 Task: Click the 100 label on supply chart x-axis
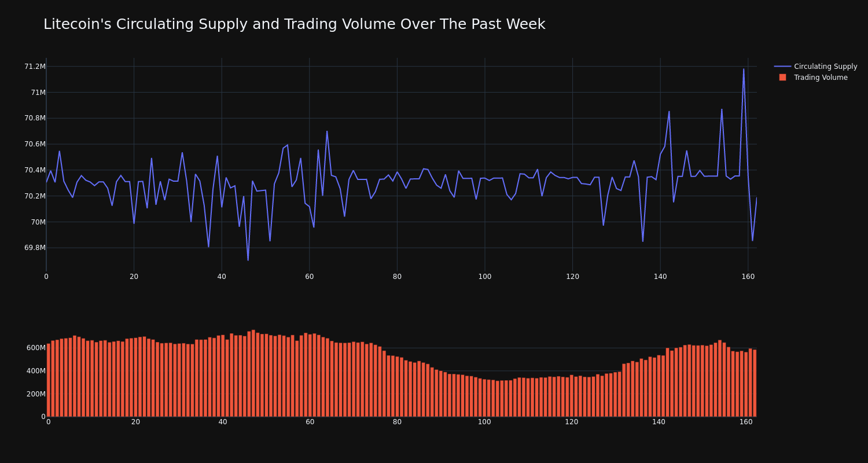click(x=485, y=277)
